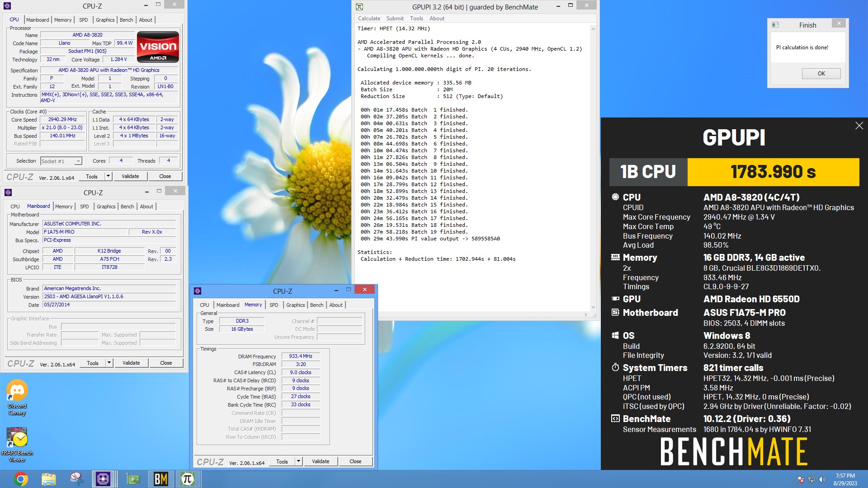Switch to Bench tab in top CPU-Z

pyautogui.click(x=126, y=20)
